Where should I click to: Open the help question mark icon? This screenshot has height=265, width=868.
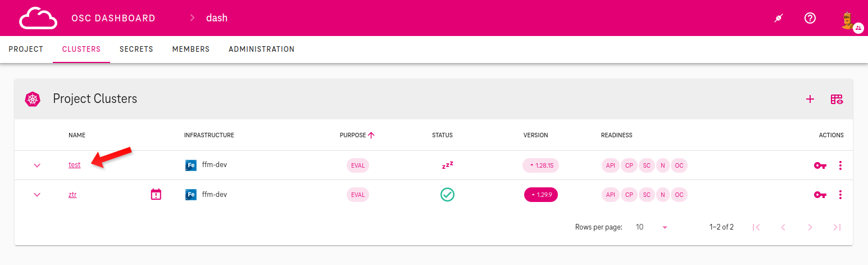810,18
